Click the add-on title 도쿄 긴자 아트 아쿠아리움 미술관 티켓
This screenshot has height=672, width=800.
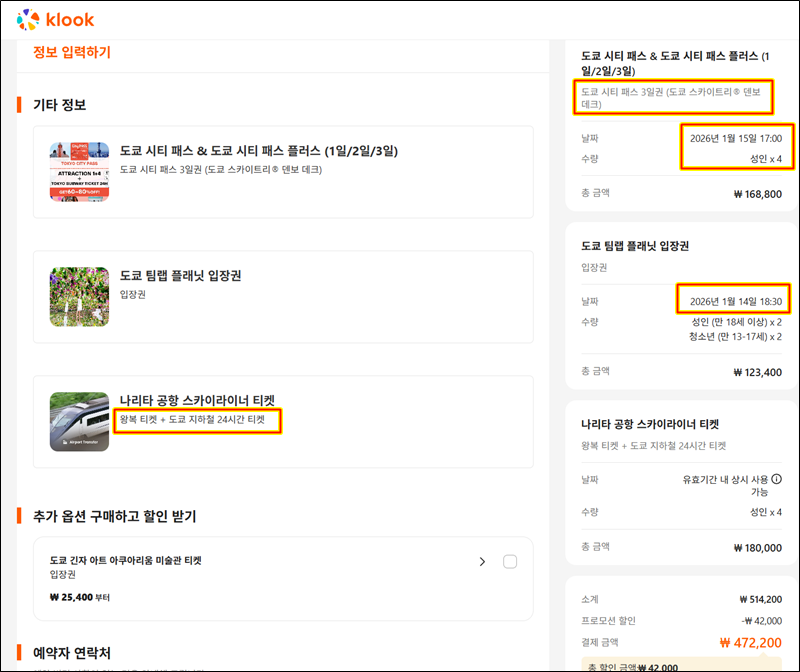pyautogui.click(x=126, y=560)
